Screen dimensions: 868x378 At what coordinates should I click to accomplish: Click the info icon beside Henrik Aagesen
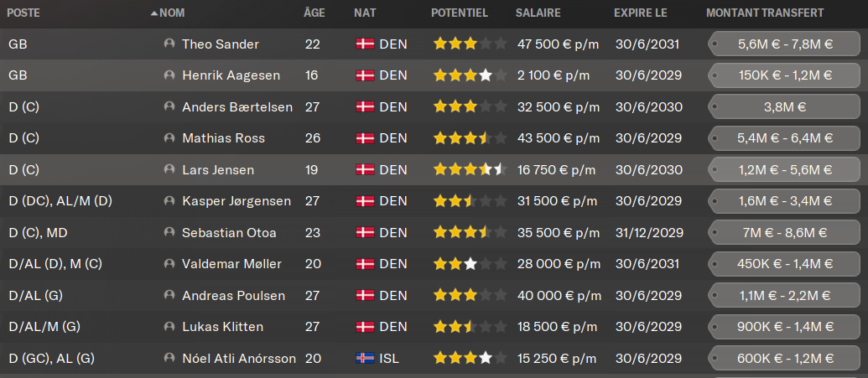click(x=169, y=75)
